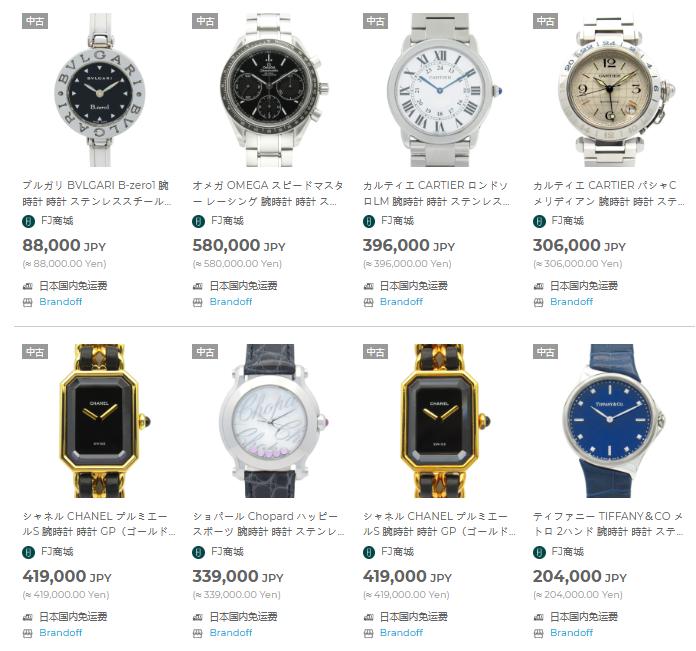This screenshot has width=696, height=651.
Task: Click FJ mall icon under Tiffany listing
Action: pyautogui.click(x=539, y=552)
